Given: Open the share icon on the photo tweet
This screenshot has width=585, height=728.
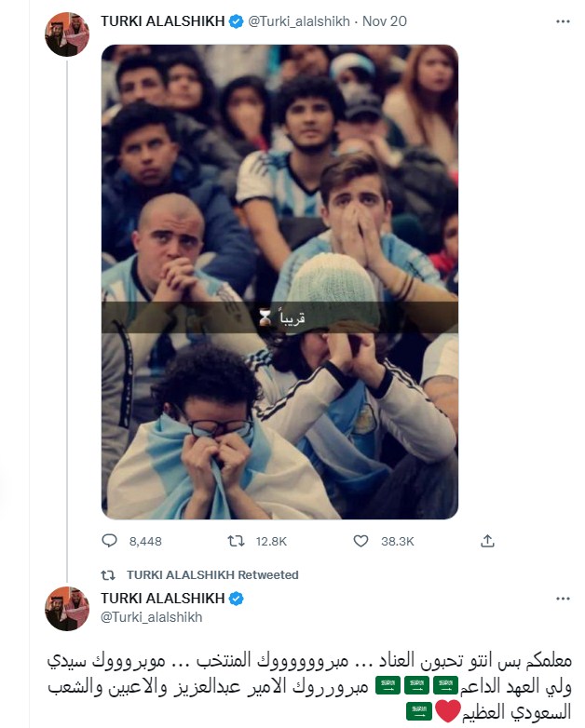Looking at the screenshot, I should coord(488,541).
